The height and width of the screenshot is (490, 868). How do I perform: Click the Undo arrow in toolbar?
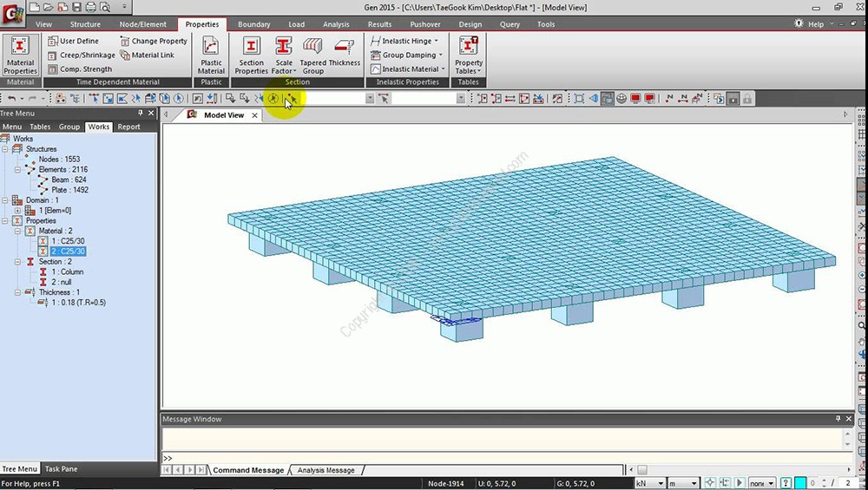click(11, 99)
